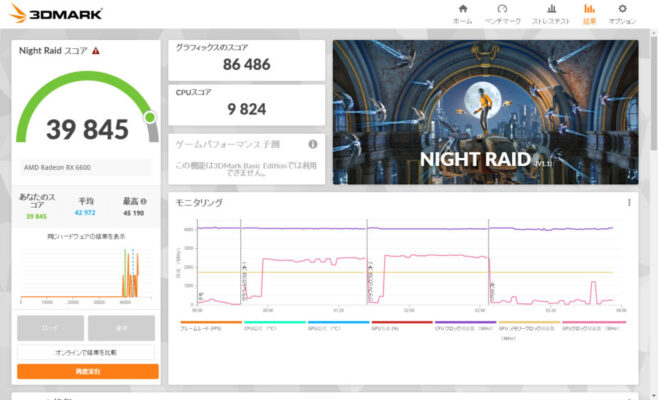Toggle the purple CPUクロック (MHz) legend series
This screenshot has width=658, height=400.
click(465, 326)
